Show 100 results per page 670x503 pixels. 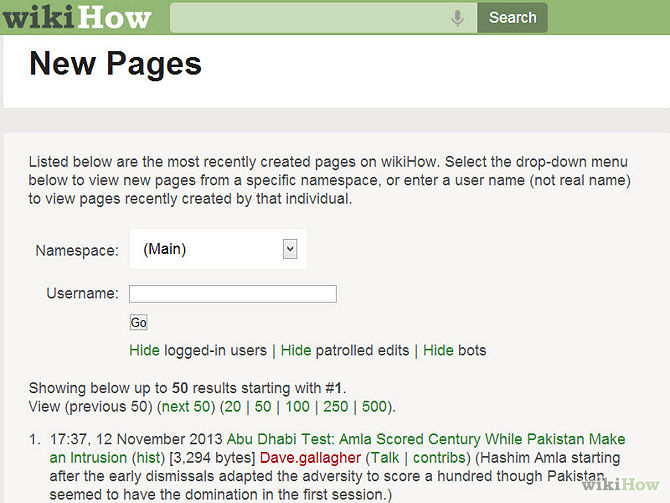click(297, 406)
